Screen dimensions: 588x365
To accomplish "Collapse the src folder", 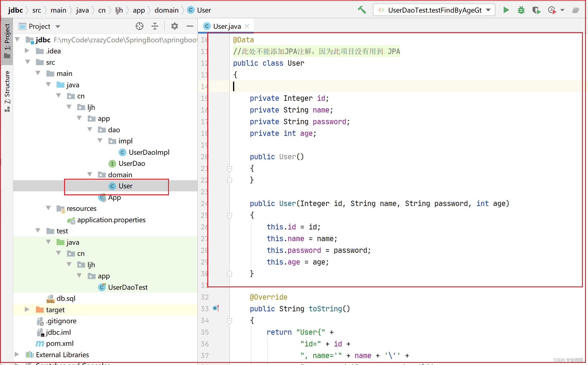I will (28, 62).
